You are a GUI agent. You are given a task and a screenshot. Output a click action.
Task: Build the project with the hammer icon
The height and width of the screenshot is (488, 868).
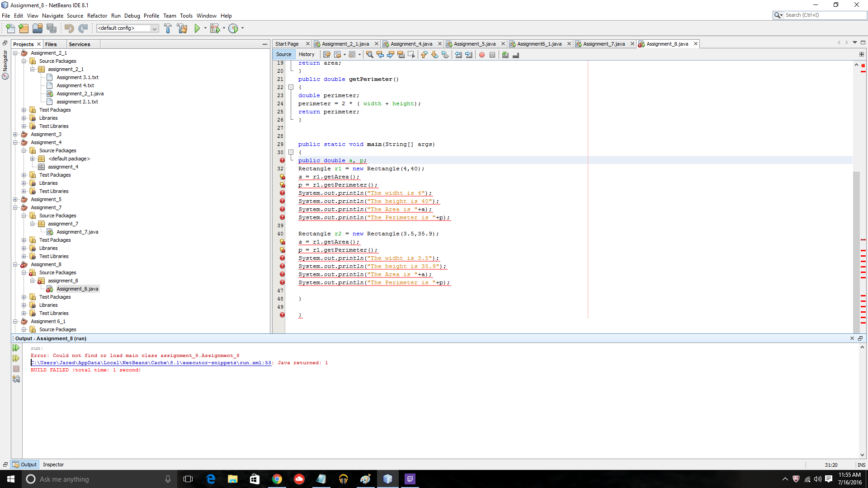(x=168, y=28)
